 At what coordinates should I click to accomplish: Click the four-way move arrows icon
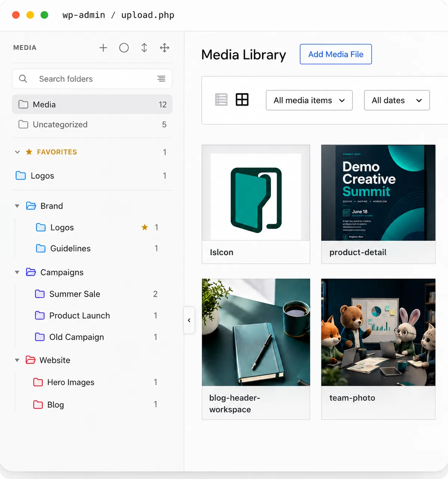(164, 48)
